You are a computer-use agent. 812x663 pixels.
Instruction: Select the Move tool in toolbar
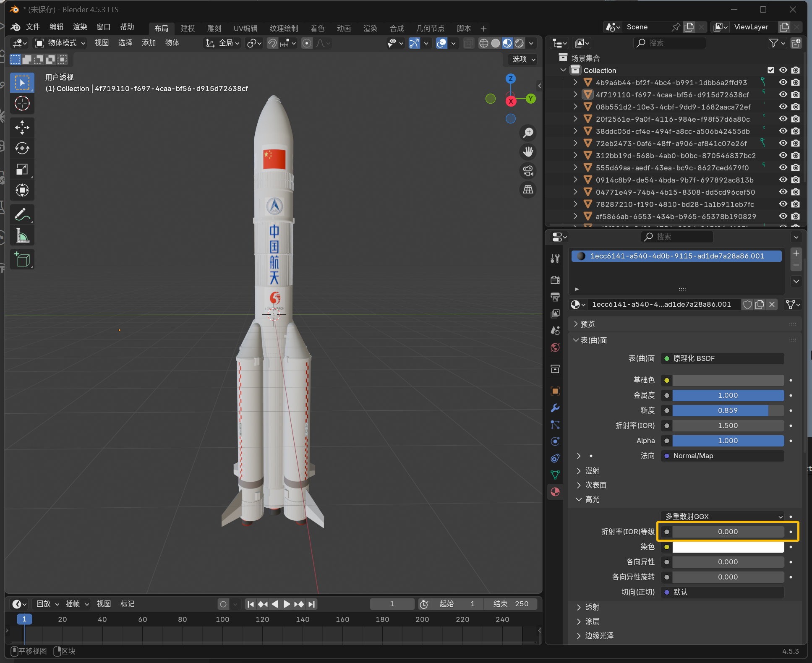point(22,128)
